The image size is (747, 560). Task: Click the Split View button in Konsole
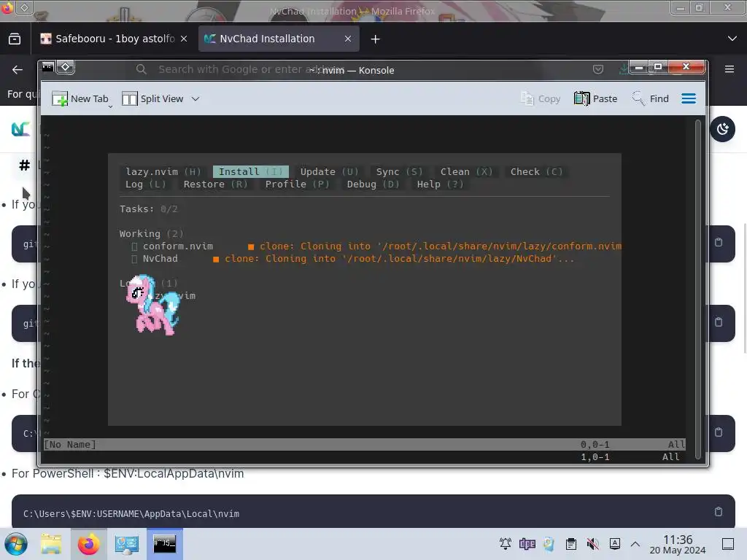[x=152, y=98]
